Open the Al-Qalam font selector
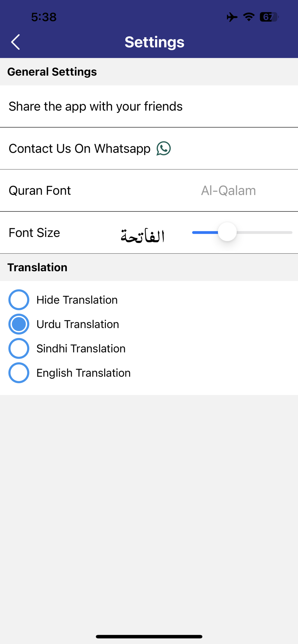 coord(228,191)
